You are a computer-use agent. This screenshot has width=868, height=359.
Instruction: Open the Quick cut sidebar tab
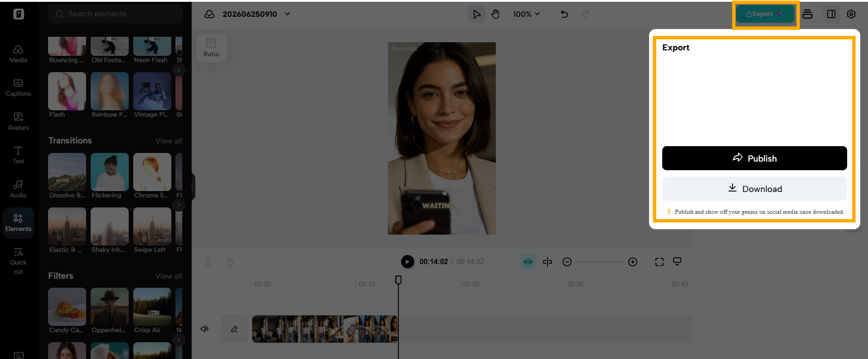click(x=18, y=261)
